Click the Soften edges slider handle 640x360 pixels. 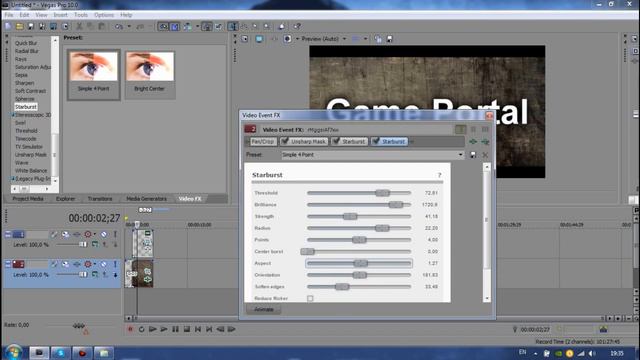click(342, 287)
